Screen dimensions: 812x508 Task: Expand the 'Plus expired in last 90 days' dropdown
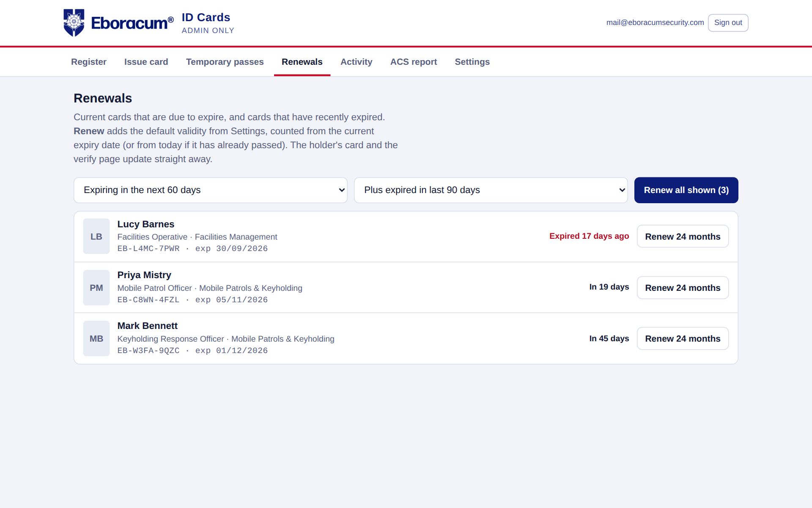(x=491, y=190)
